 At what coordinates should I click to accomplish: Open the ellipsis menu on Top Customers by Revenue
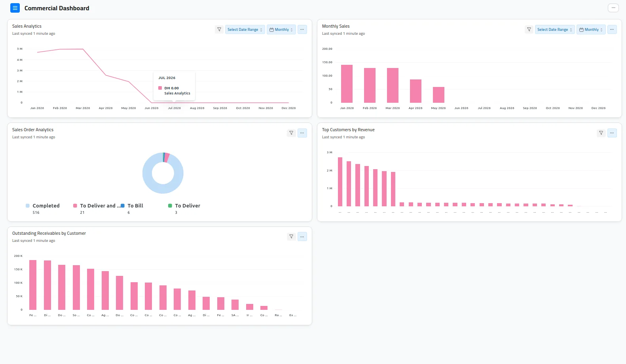[612, 133]
